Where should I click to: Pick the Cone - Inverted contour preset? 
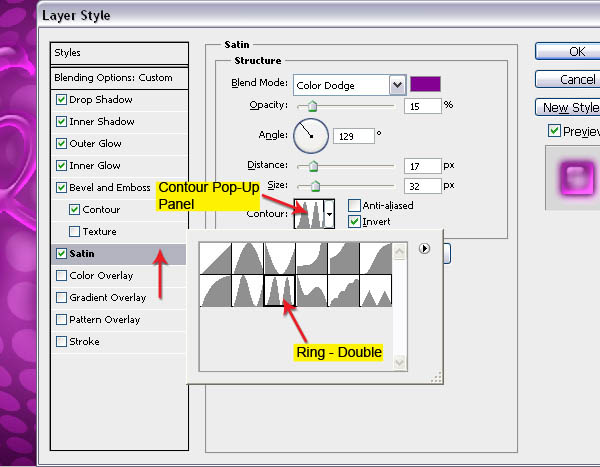click(x=279, y=259)
